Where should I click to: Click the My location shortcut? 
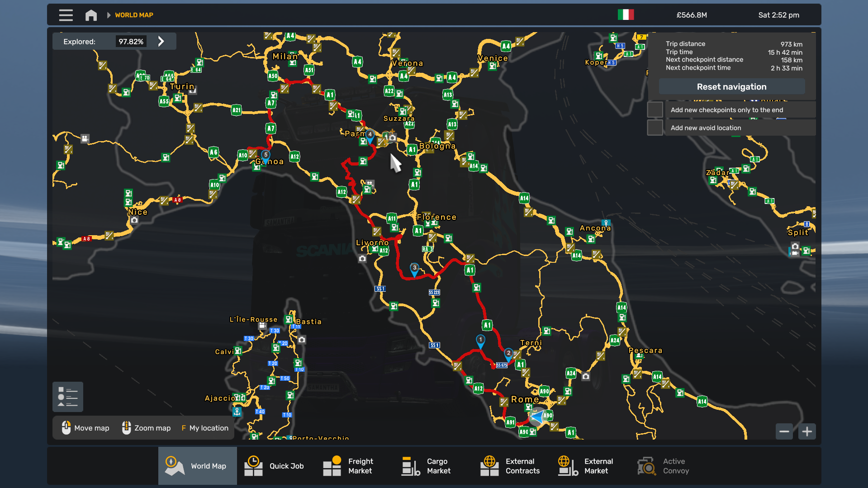(205, 428)
